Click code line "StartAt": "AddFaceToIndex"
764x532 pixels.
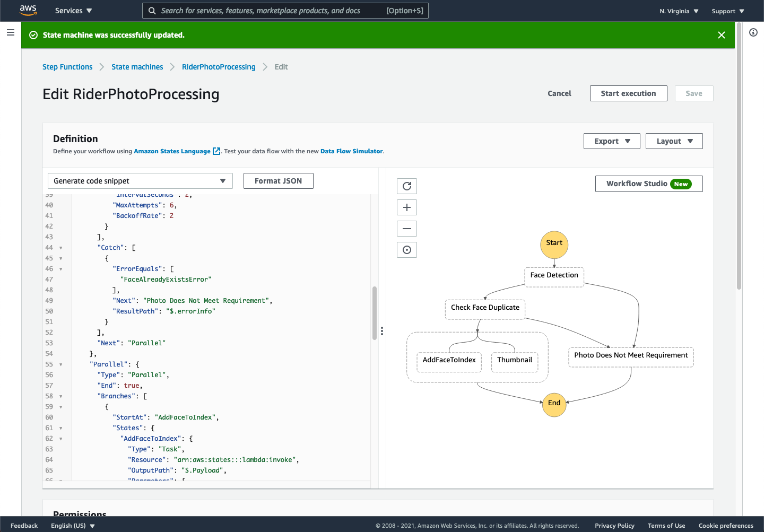click(x=166, y=417)
